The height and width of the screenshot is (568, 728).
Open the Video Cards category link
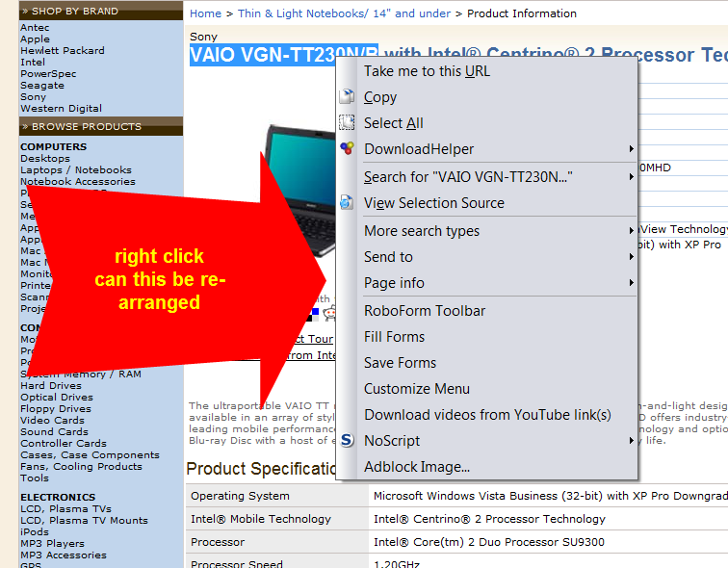[52, 420]
